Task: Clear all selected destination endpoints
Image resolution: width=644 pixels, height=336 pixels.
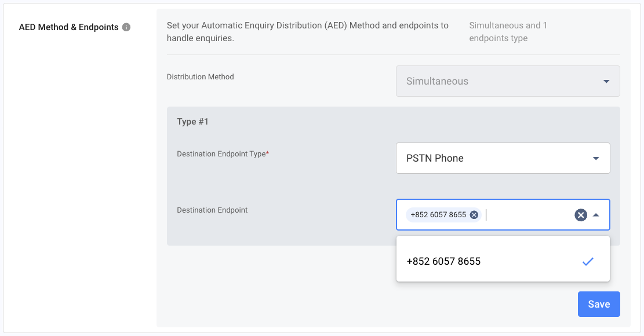Action: pyautogui.click(x=581, y=215)
